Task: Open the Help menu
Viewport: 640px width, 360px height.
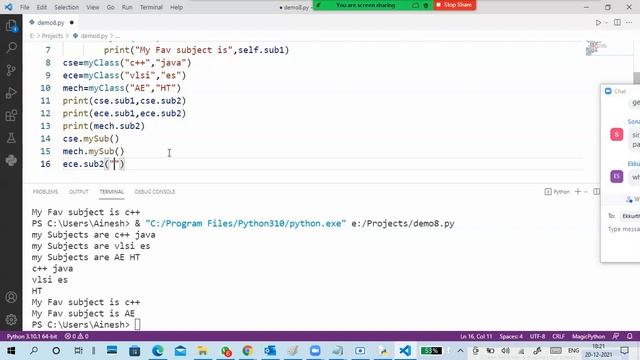Action: pos(176,7)
